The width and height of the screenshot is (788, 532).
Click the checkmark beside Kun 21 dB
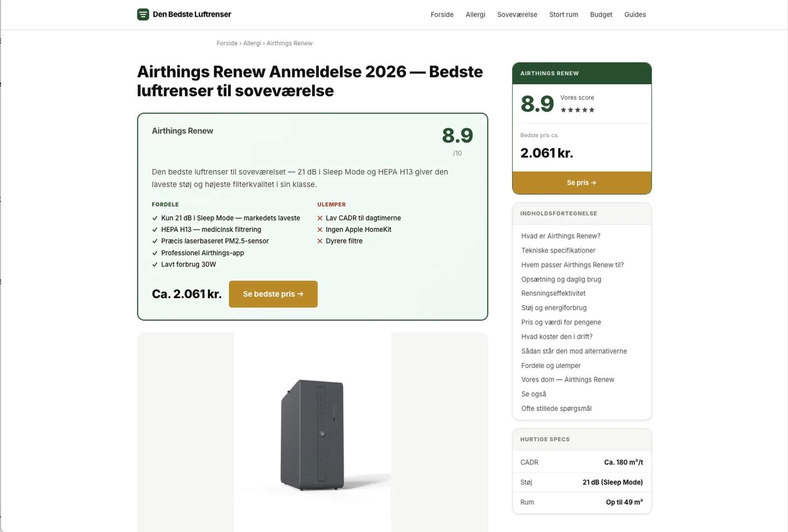[155, 218]
